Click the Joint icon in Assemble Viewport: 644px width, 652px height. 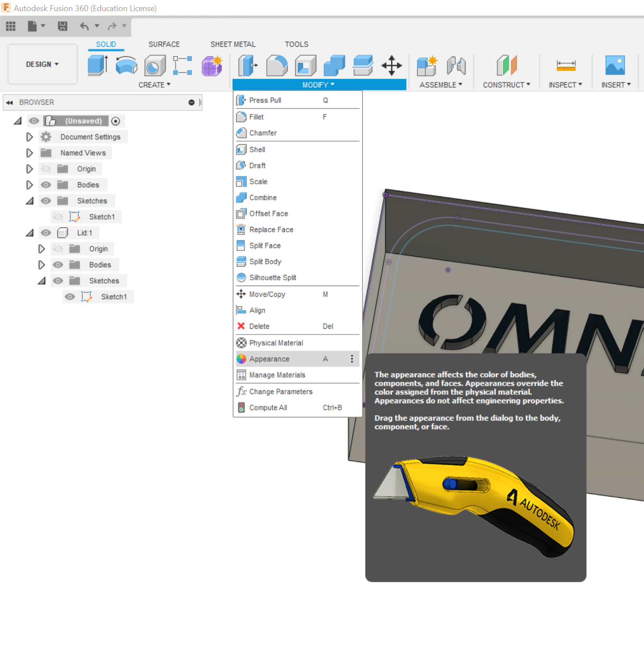[x=456, y=66]
